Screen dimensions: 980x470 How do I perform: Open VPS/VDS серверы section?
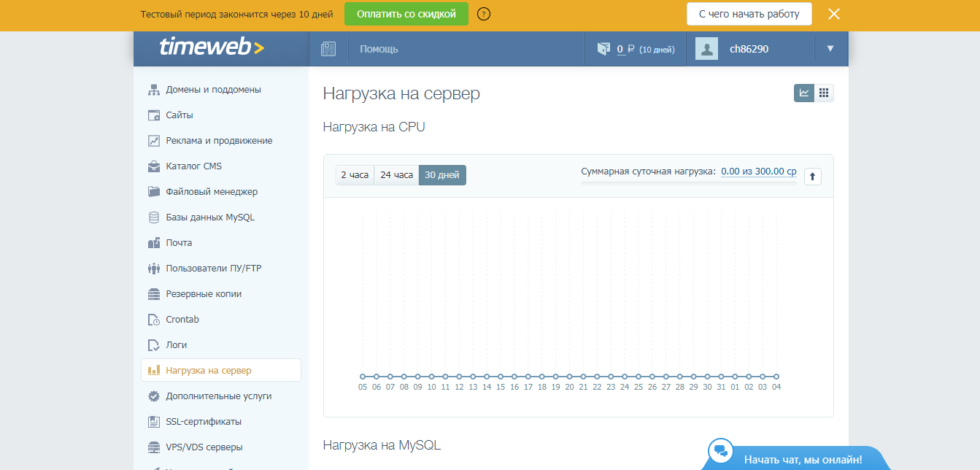204,447
